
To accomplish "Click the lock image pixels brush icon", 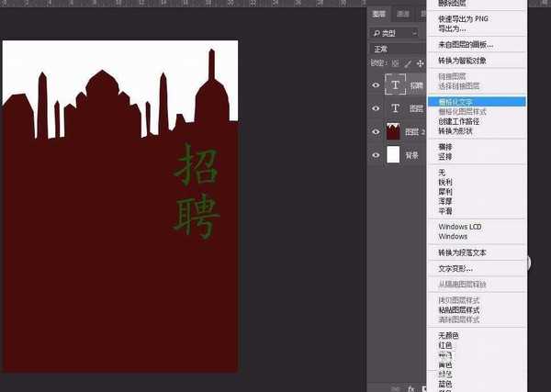I will pyautogui.click(x=408, y=63).
